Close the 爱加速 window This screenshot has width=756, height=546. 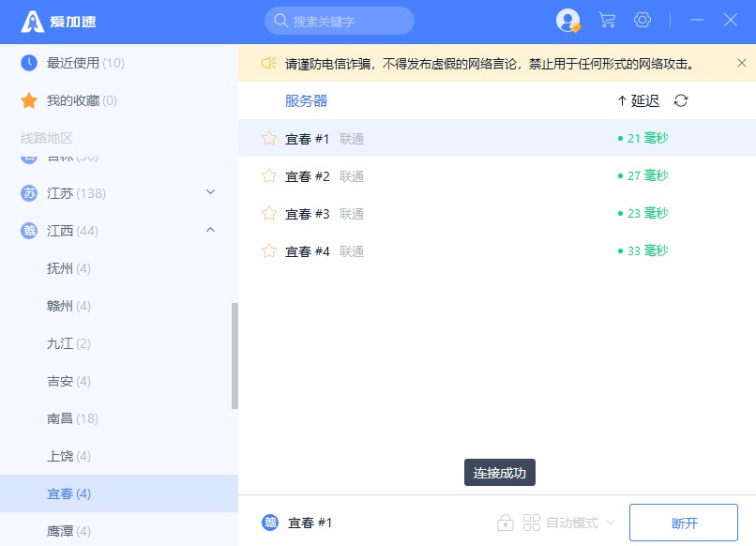click(x=731, y=21)
